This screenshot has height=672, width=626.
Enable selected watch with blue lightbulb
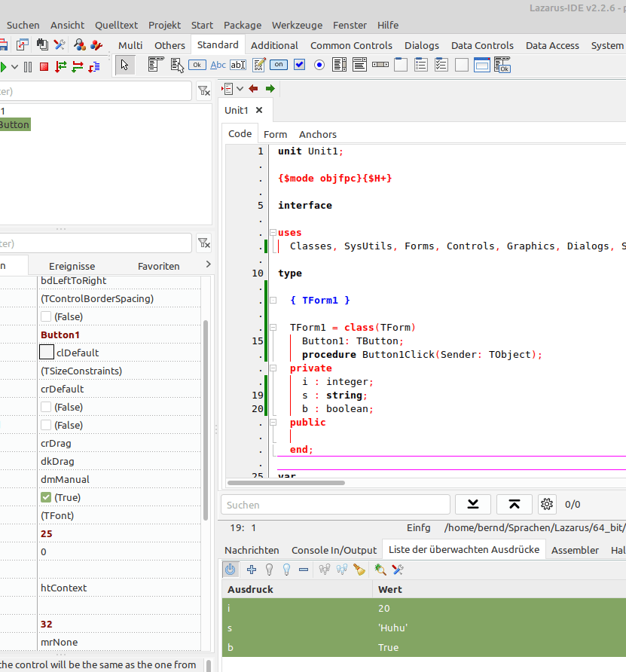point(286,570)
